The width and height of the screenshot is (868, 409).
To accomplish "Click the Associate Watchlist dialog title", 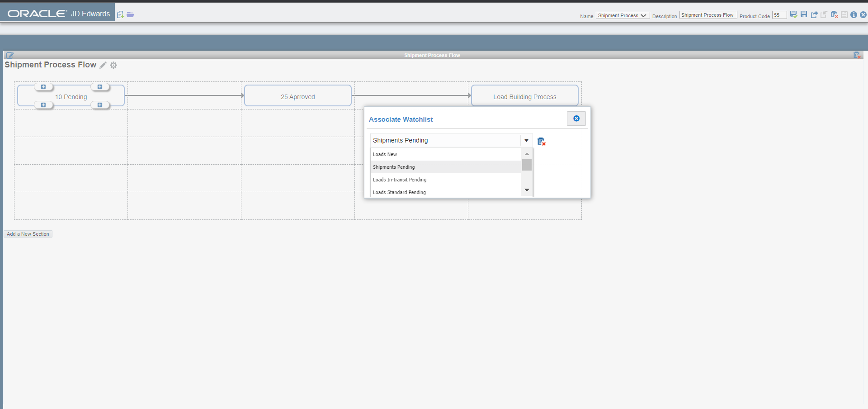I will pos(401,119).
